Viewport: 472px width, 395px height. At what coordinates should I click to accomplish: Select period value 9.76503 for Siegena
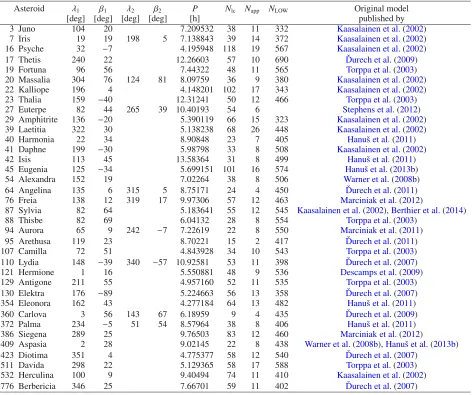coord(194,334)
